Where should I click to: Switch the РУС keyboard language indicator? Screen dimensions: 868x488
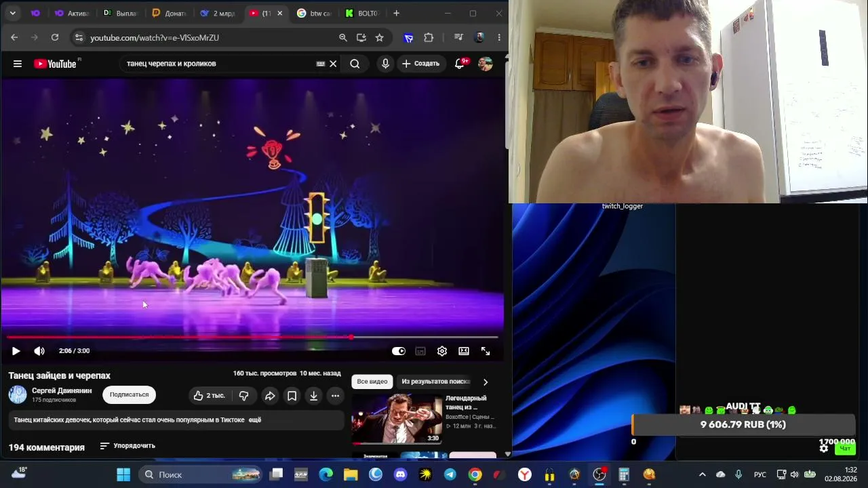pyautogui.click(x=760, y=474)
